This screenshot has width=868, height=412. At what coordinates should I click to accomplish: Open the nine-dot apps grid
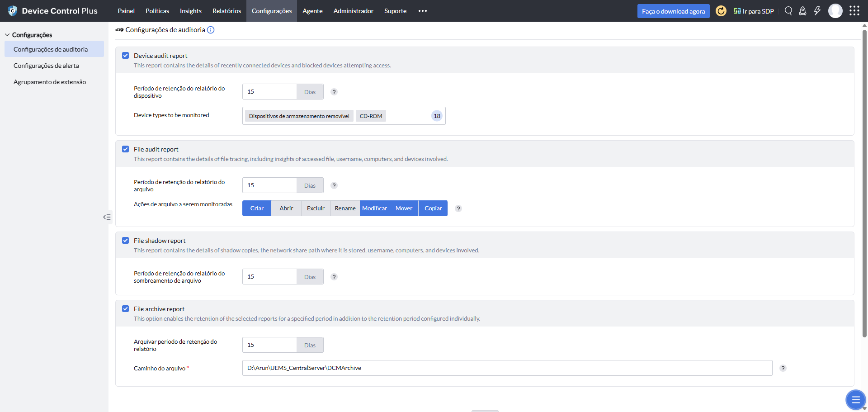pos(854,11)
